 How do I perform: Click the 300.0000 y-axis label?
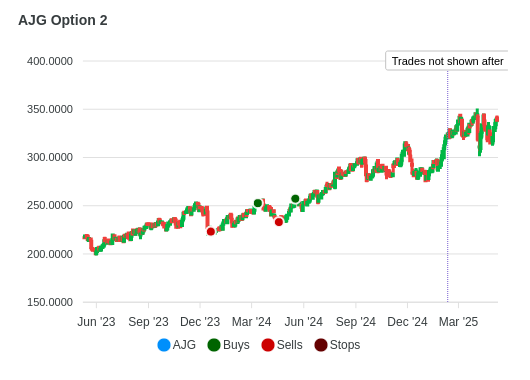50,157
